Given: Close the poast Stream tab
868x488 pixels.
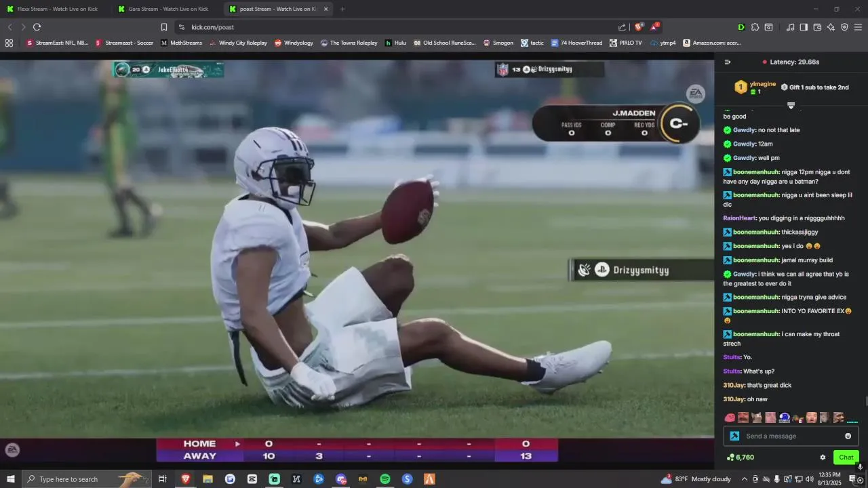Looking at the screenshot, I should point(325,9).
